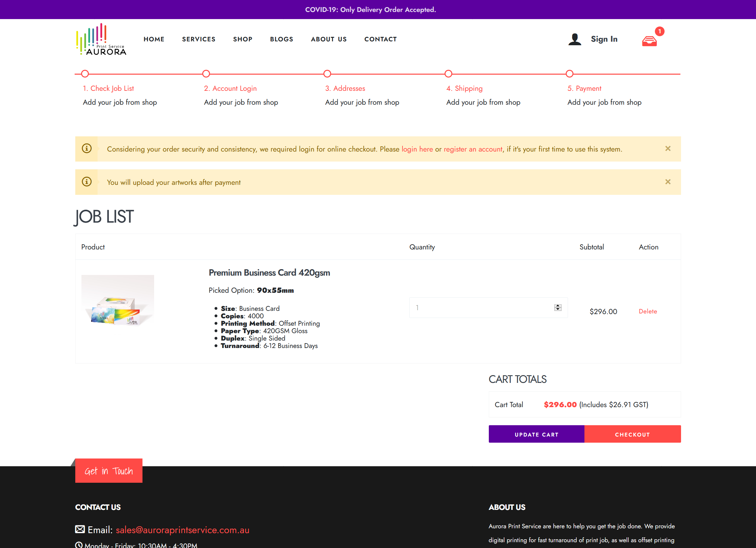This screenshot has width=756, height=548.
Task: Click the info icon on the artwork upload notice
Action: pos(86,182)
